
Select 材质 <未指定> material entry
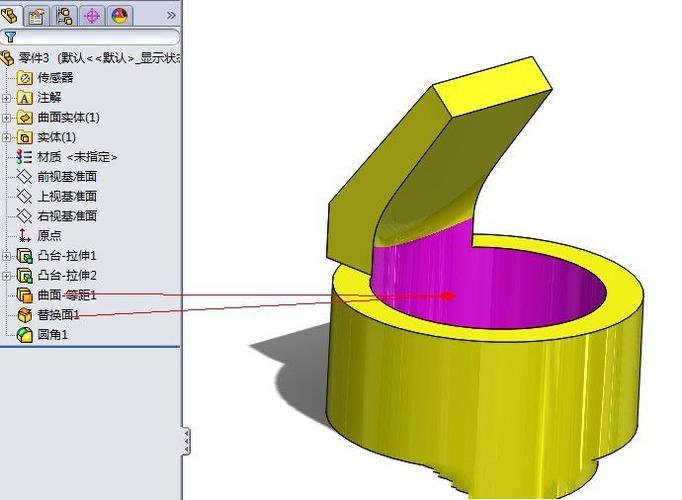click(77, 157)
